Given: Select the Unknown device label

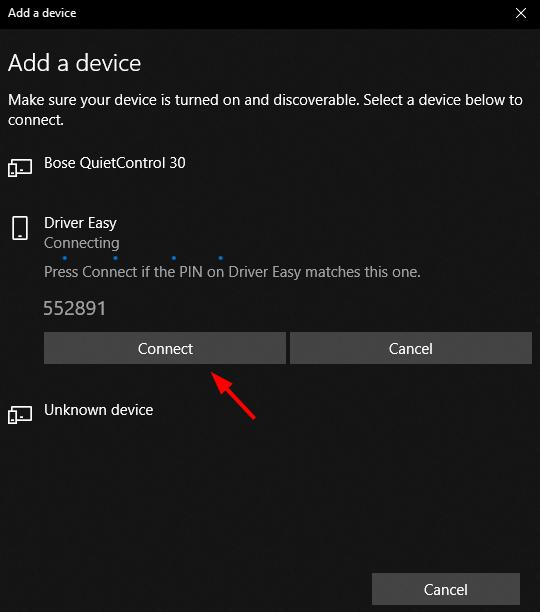Looking at the screenshot, I should pos(98,410).
